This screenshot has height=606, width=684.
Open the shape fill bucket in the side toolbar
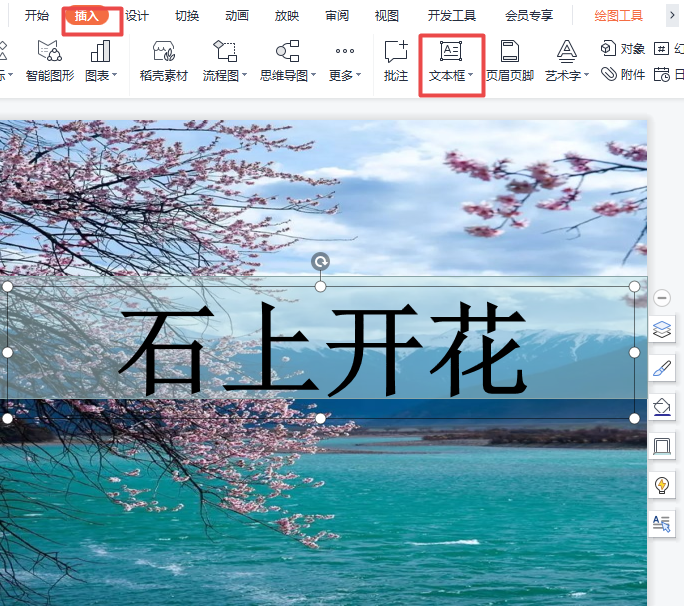click(x=662, y=407)
